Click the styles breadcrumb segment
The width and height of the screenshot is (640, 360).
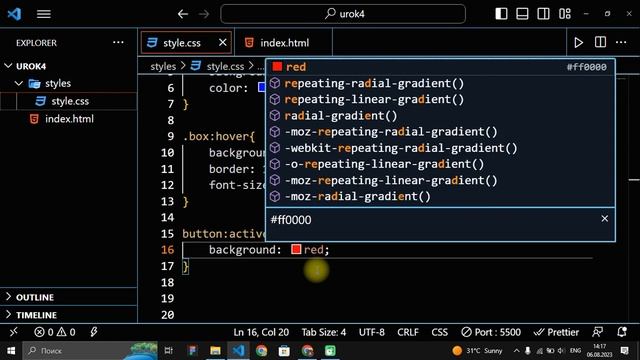(x=163, y=66)
